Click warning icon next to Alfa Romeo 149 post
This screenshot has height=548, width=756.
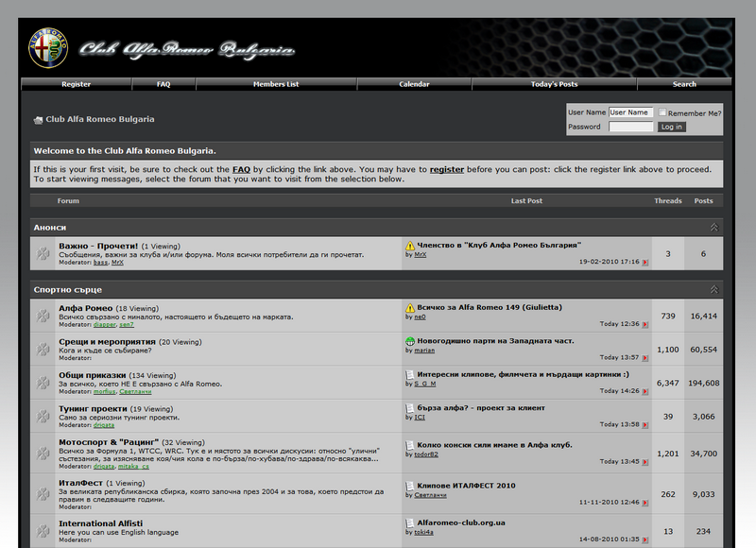[410, 307]
